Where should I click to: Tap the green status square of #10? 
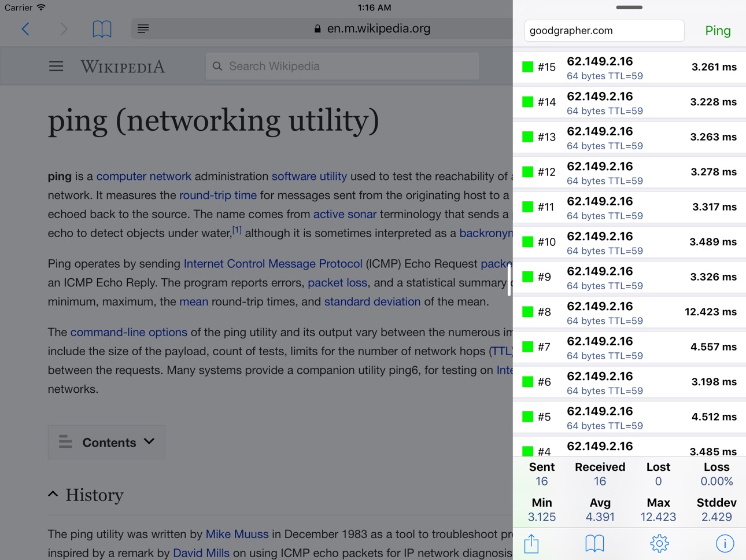pos(527,241)
